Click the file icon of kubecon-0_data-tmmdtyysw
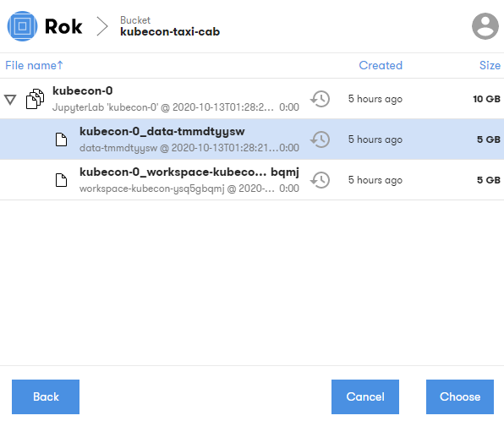This screenshot has height=421, width=504. [61, 139]
